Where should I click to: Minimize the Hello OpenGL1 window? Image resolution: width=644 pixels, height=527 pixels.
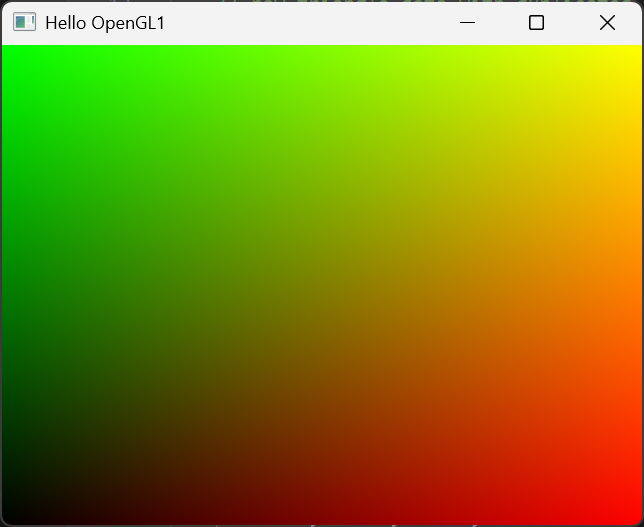466,22
